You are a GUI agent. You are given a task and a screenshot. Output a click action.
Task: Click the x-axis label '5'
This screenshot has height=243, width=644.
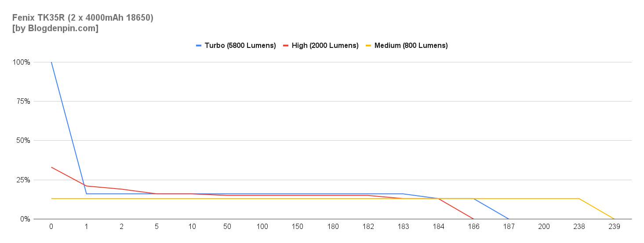point(157,227)
